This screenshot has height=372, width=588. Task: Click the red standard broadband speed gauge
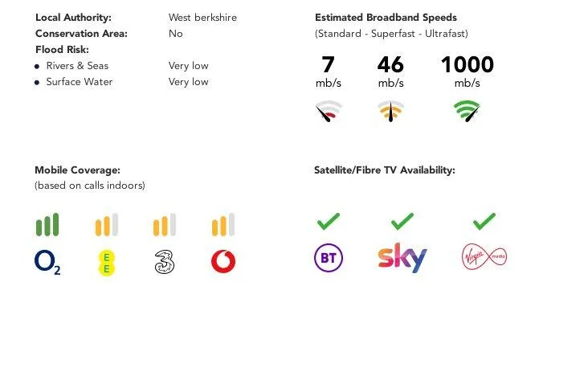pyautogui.click(x=328, y=112)
